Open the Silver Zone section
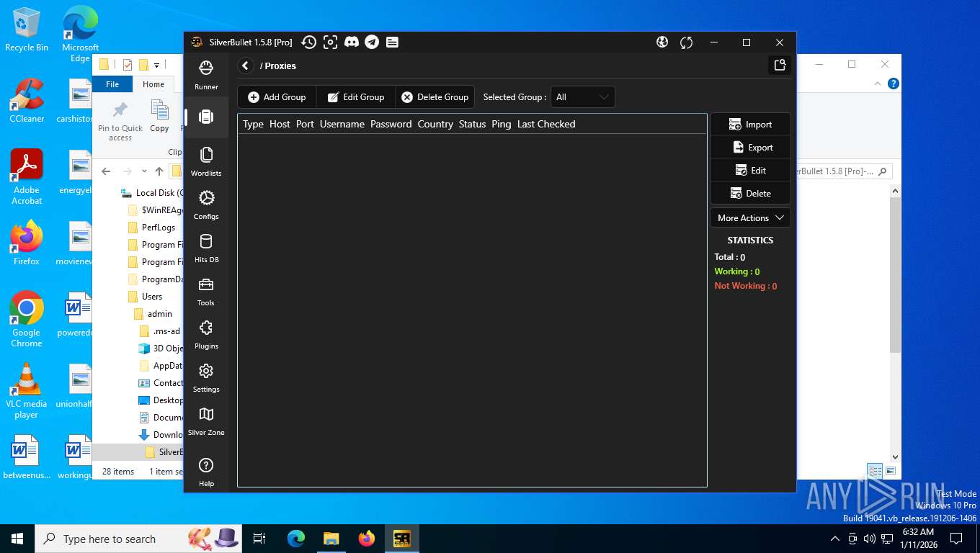Image resolution: width=980 pixels, height=553 pixels. click(x=206, y=421)
